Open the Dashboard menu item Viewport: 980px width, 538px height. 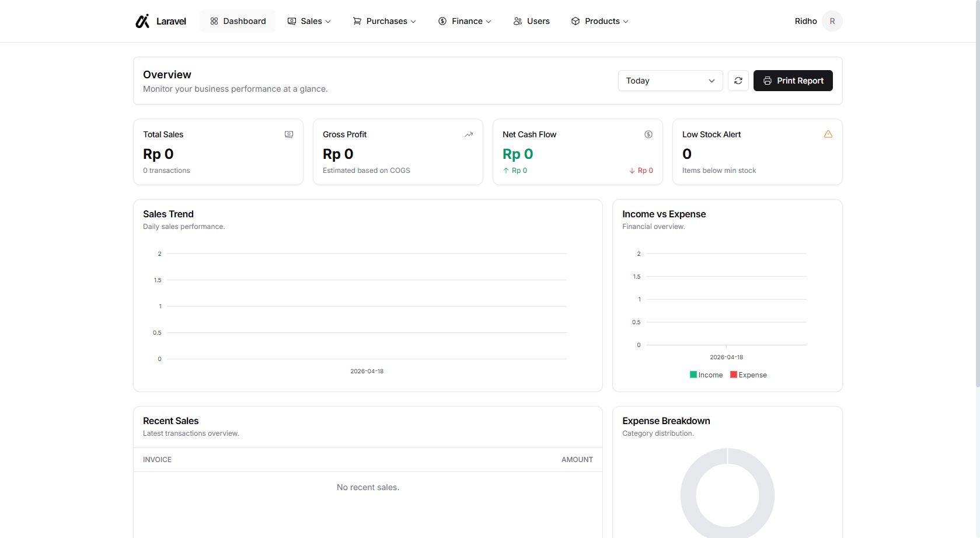click(x=238, y=21)
